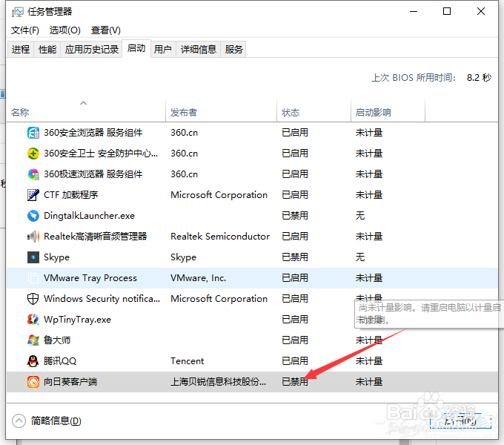Click the 向日葵客户端 orange icon
Image resolution: width=504 pixels, height=445 pixels.
33,382
